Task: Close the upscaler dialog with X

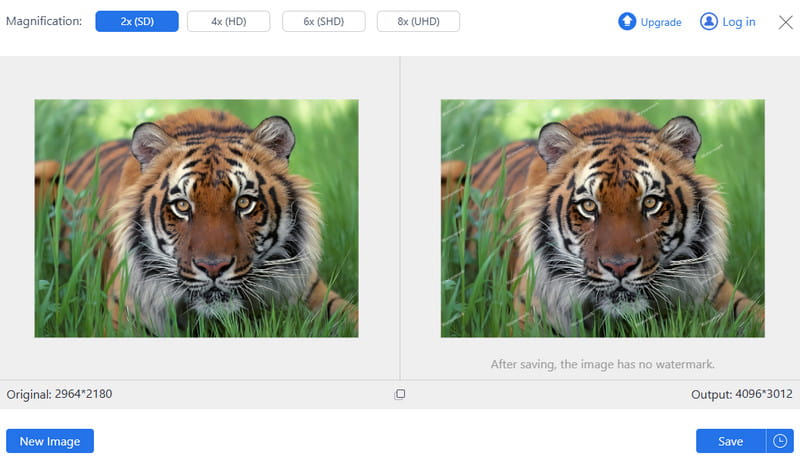Action: point(786,22)
